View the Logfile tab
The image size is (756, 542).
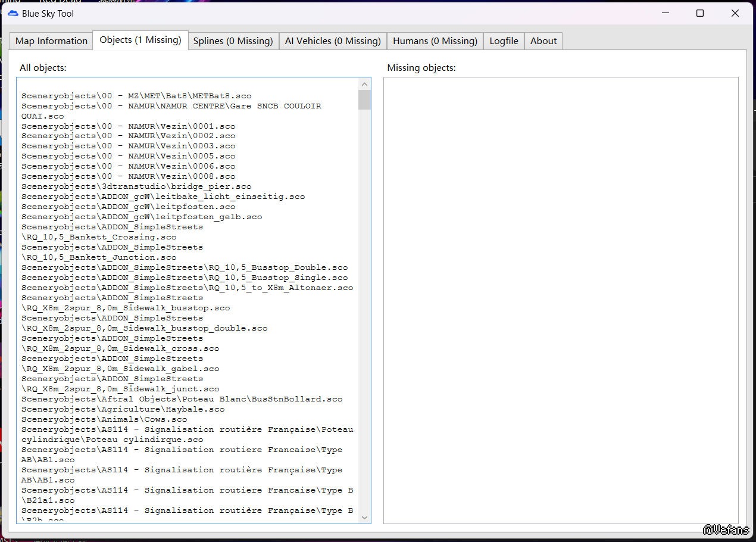point(504,41)
